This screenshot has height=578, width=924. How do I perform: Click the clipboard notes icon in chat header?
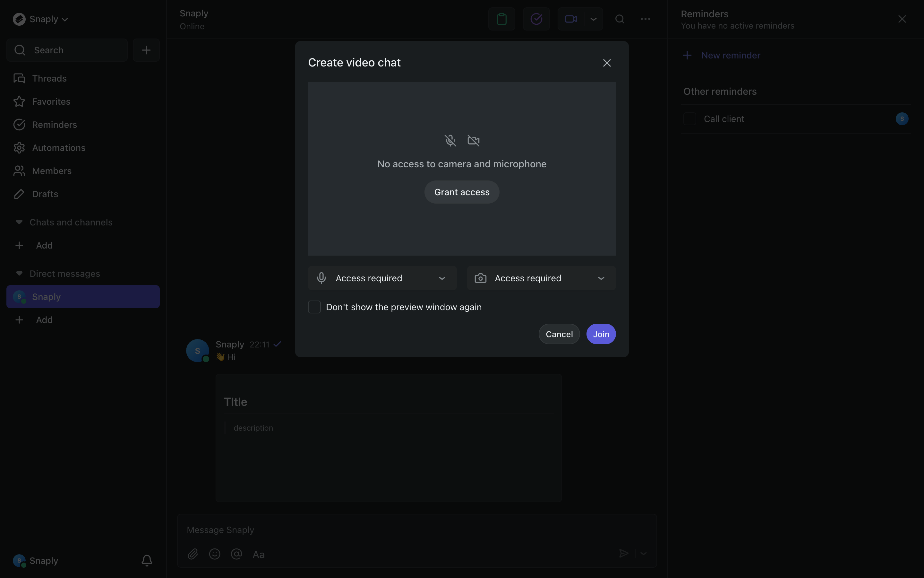(x=502, y=19)
